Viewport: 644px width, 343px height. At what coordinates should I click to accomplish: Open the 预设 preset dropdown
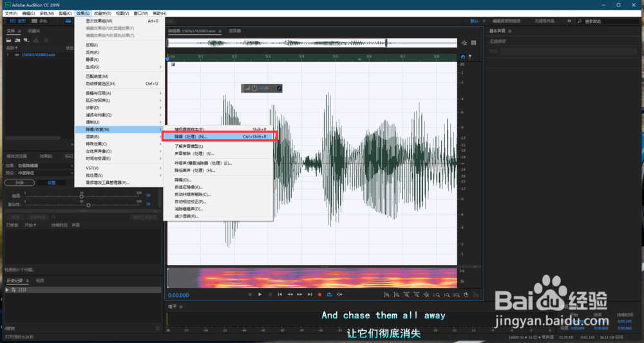[45, 173]
